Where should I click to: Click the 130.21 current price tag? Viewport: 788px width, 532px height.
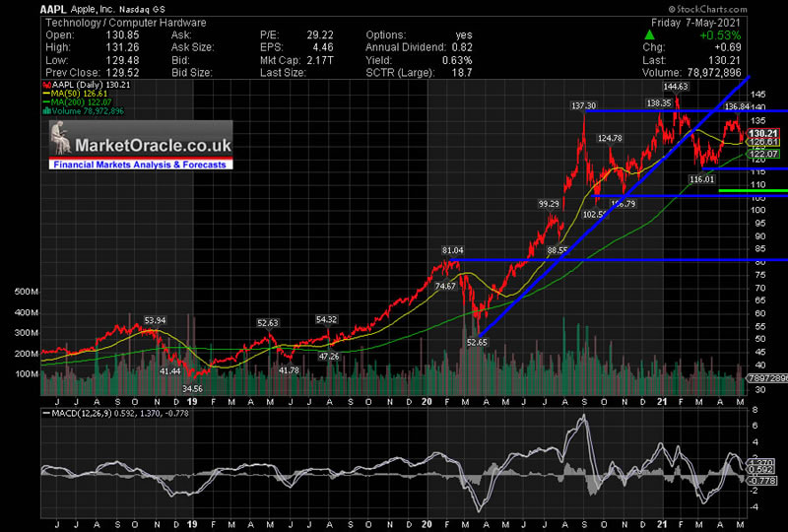pyautogui.click(x=762, y=133)
